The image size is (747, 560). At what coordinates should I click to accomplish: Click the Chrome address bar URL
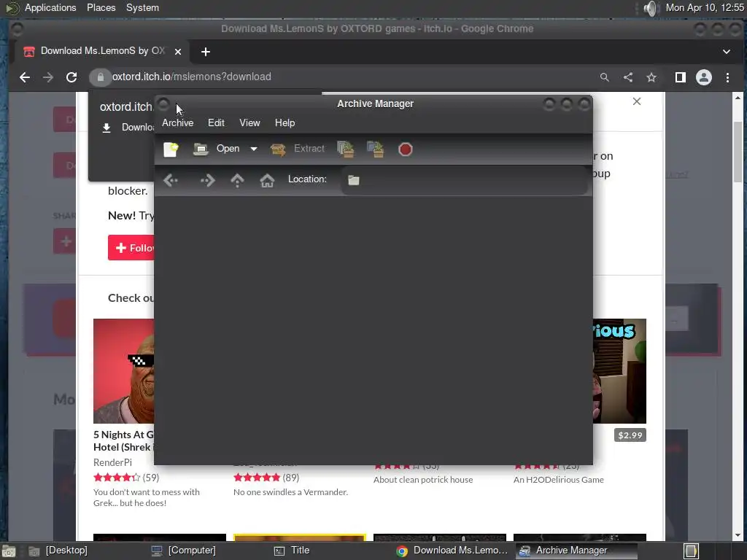click(x=192, y=77)
